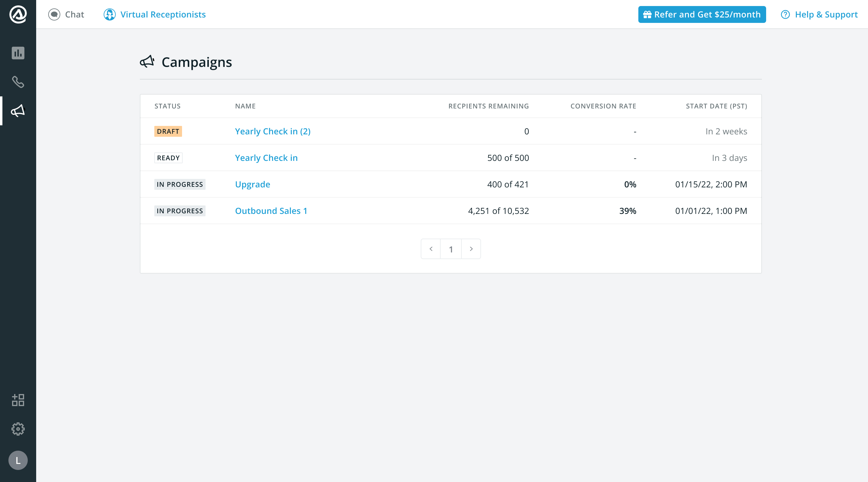Select page 1 in pagination
The height and width of the screenshot is (482, 868).
pos(451,249)
